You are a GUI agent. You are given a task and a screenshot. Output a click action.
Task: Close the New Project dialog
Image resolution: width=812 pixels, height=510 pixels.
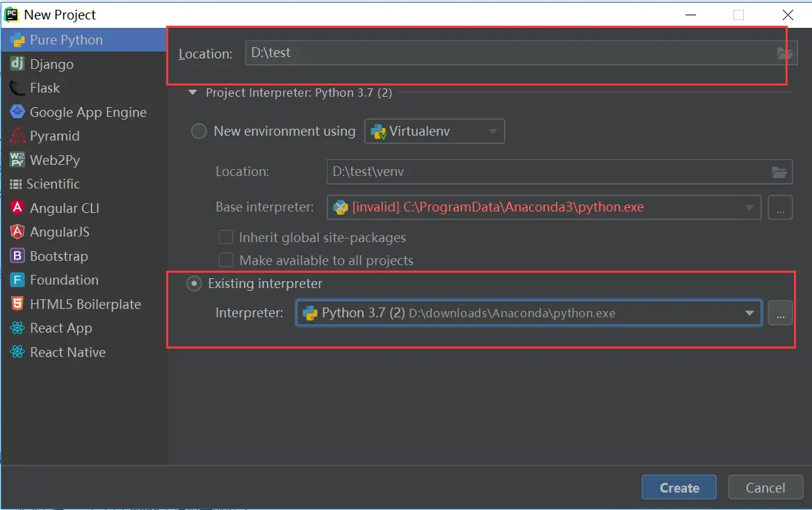coord(788,15)
